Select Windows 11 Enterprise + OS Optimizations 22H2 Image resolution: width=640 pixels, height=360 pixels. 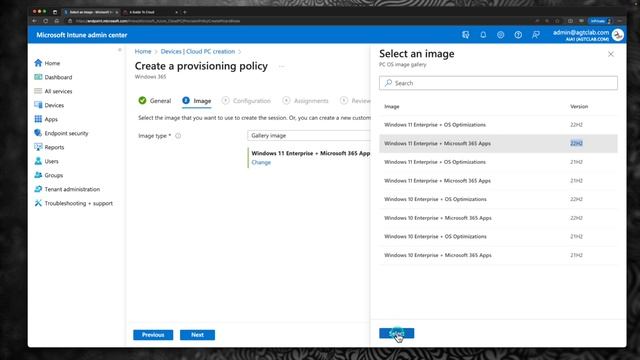pyautogui.click(x=498, y=125)
